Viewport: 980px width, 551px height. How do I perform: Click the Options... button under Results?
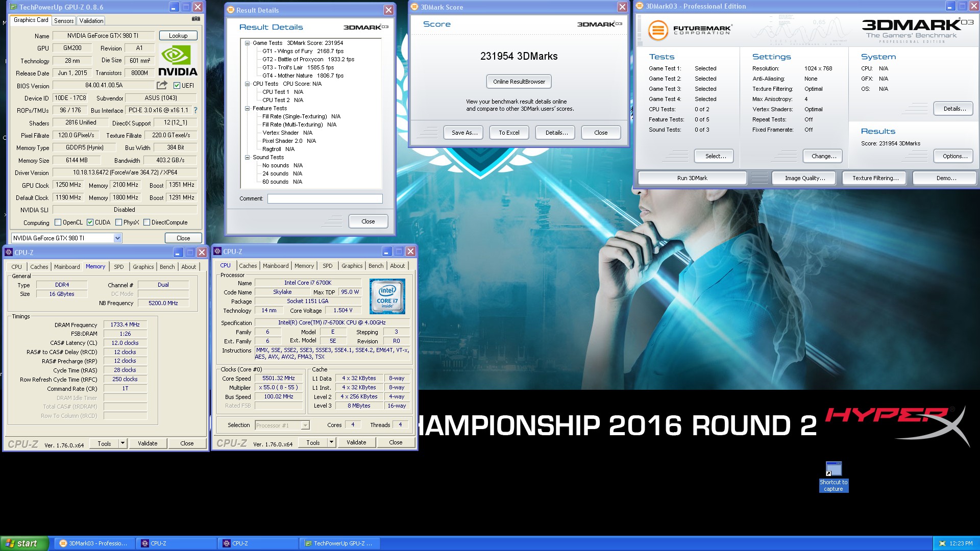click(x=954, y=156)
